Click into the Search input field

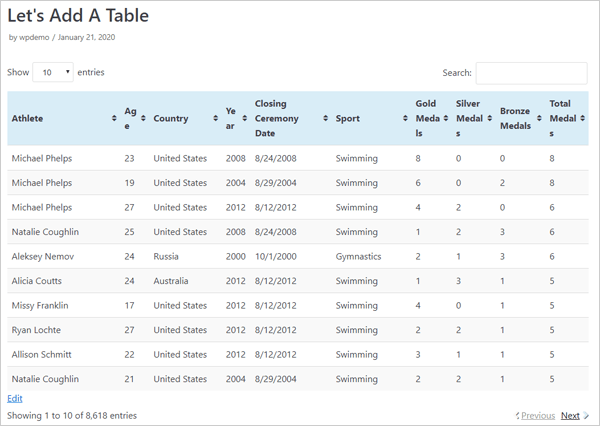531,73
